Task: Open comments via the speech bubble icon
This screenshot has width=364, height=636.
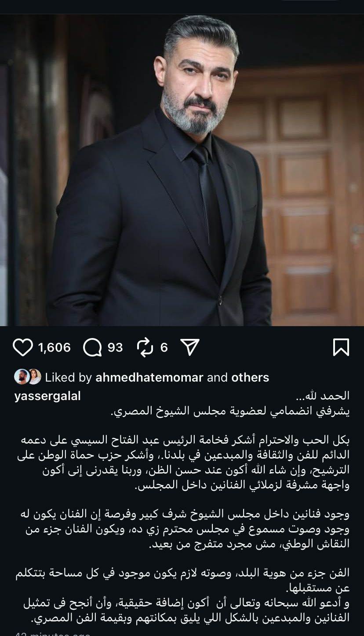Action: click(x=92, y=348)
